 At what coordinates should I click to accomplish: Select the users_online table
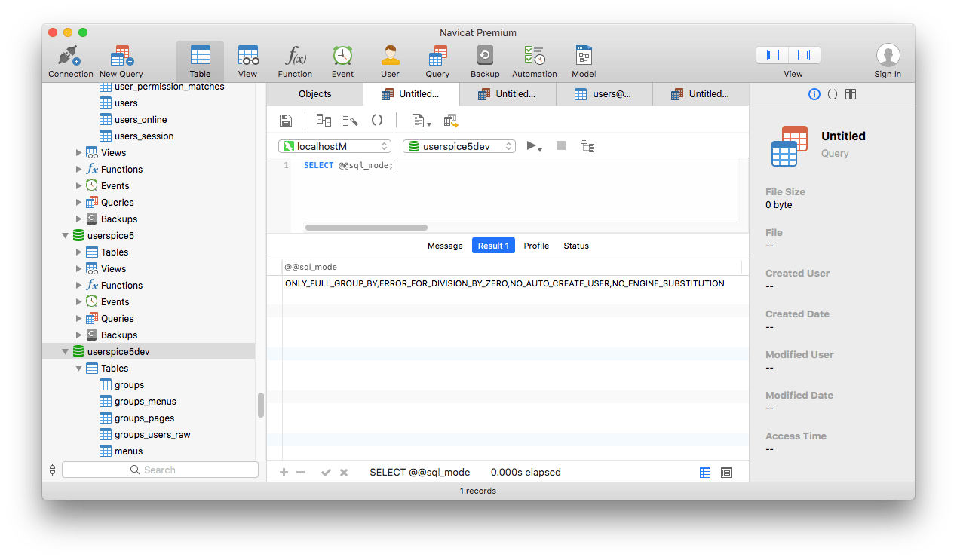133,120
